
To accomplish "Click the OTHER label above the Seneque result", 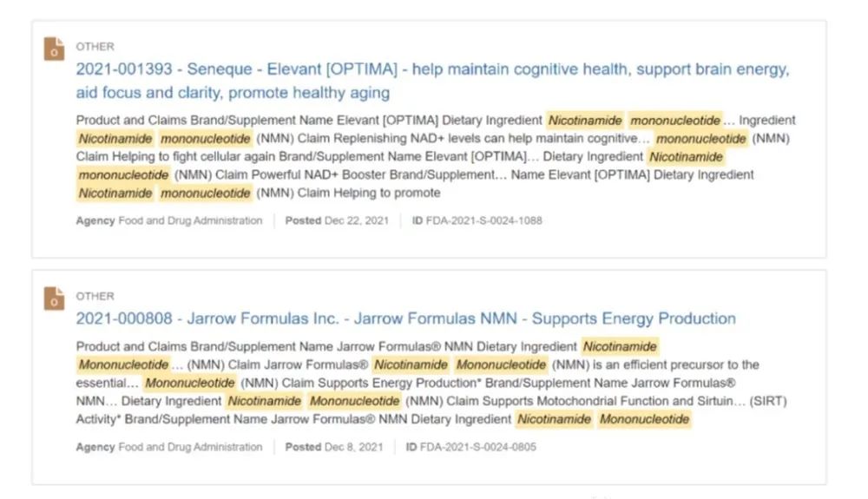I will [95, 47].
